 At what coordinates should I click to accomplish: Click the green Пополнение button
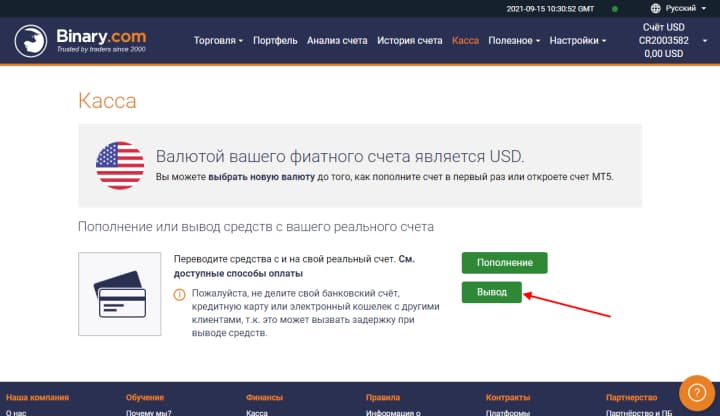pyautogui.click(x=505, y=263)
